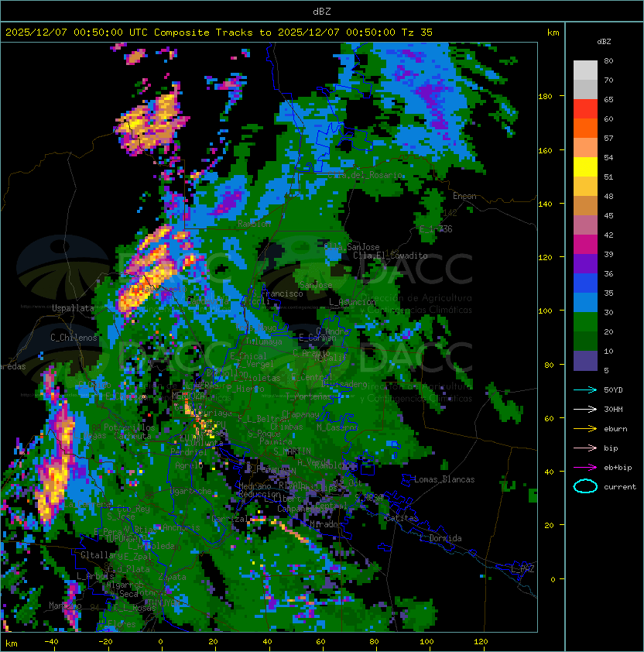Click the Uspallata place label on map
Viewport: 644px width, 652px height.
click(x=74, y=308)
